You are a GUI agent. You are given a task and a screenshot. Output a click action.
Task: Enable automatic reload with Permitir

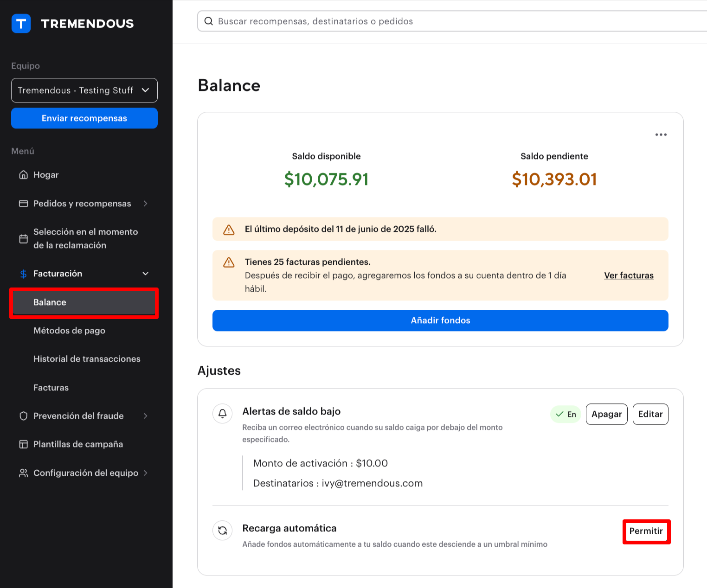pos(646,531)
